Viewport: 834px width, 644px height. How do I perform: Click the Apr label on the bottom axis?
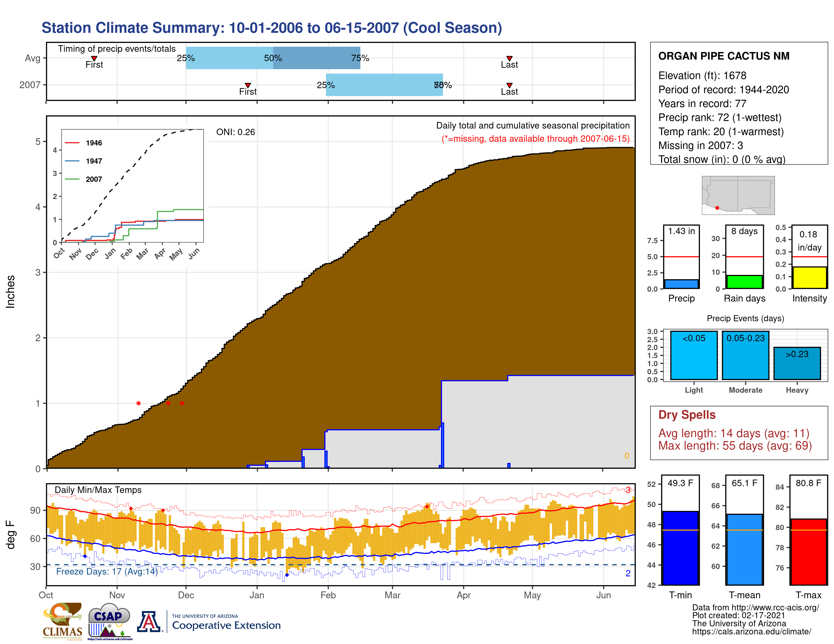464,595
